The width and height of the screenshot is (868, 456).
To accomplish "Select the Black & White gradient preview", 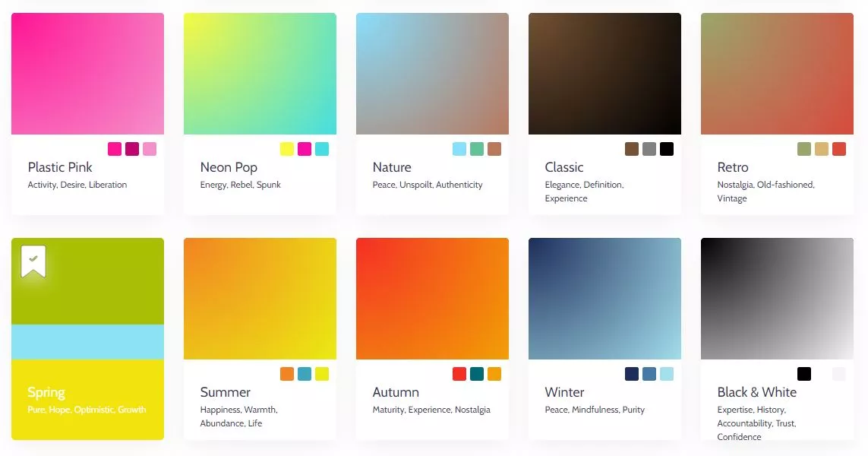I will 777,299.
